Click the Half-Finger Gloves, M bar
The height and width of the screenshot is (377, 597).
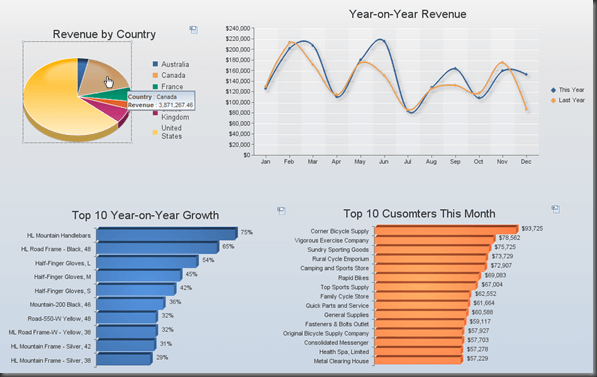pos(139,276)
